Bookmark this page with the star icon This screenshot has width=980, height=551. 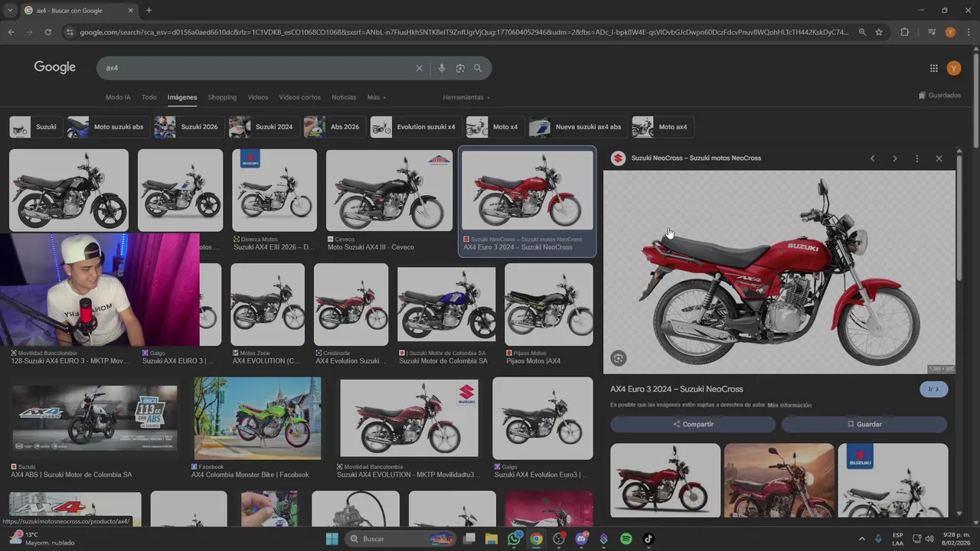click(x=879, y=32)
